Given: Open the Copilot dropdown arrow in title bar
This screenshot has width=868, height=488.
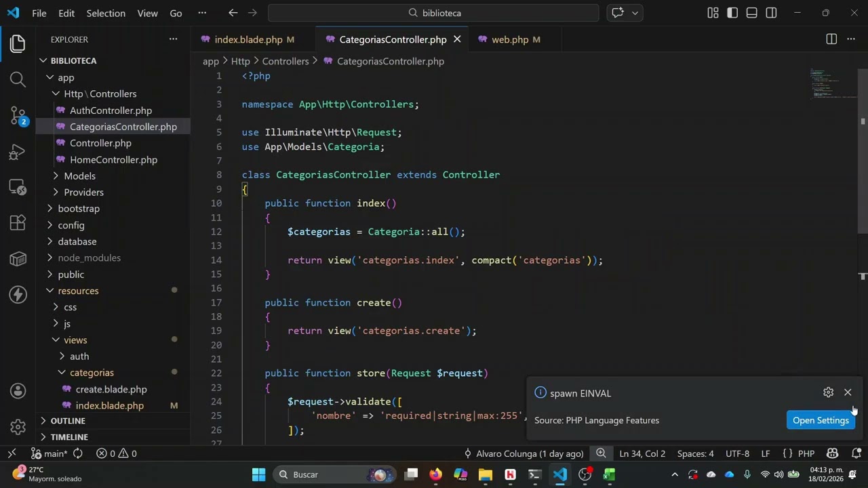Looking at the screenshot, I should point(635,13).
